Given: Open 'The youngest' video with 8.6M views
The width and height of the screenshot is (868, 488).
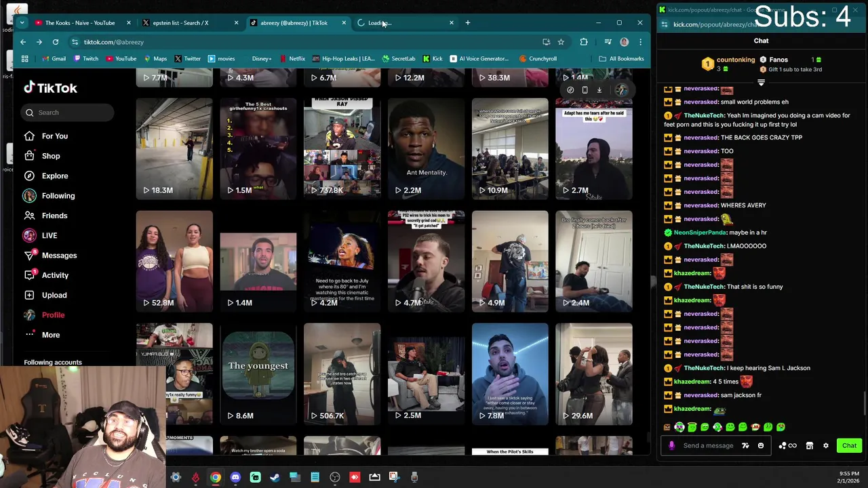Looking at the screenshot, I should (258, 374).
